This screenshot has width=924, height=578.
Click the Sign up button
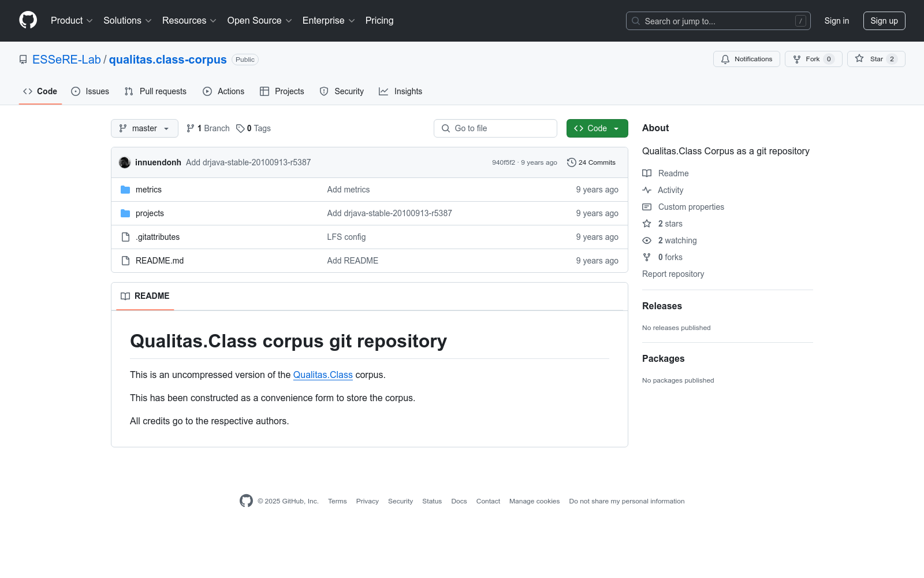point(884,21)
